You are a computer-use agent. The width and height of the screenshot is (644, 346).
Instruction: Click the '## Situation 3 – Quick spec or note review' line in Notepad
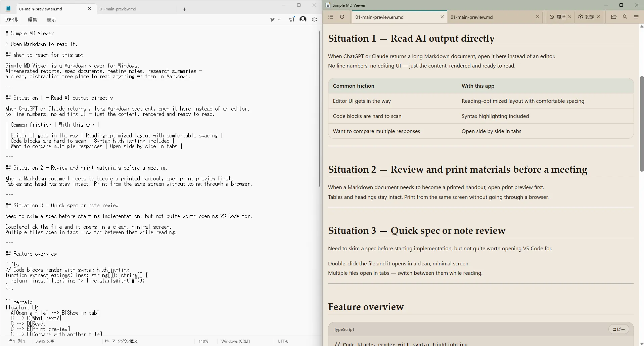(62, 205)
